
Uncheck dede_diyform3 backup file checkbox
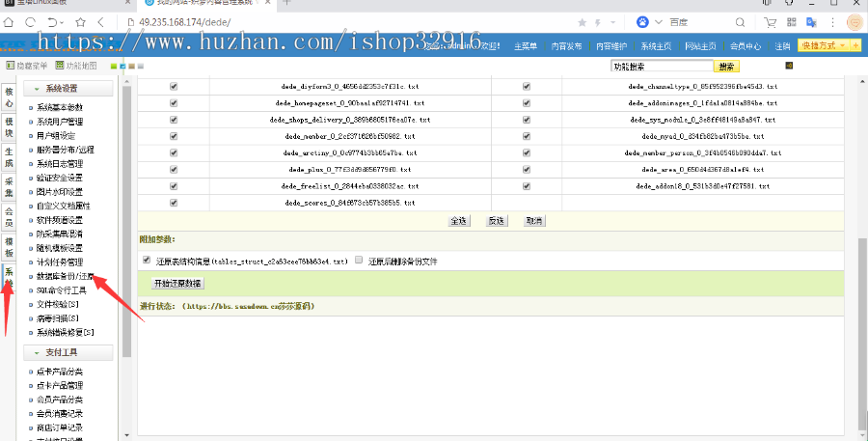pyautogui.click(x=174, y=87)
